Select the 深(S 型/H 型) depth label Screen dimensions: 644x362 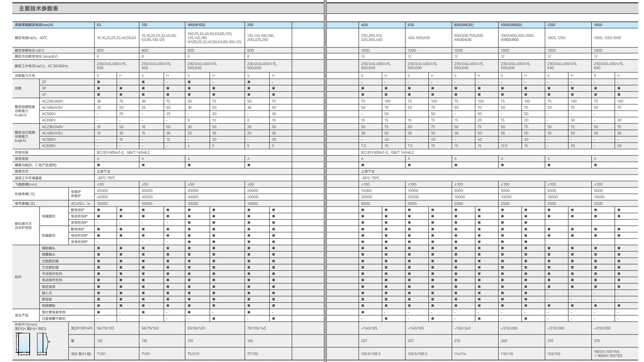click(x=81, y=354)
